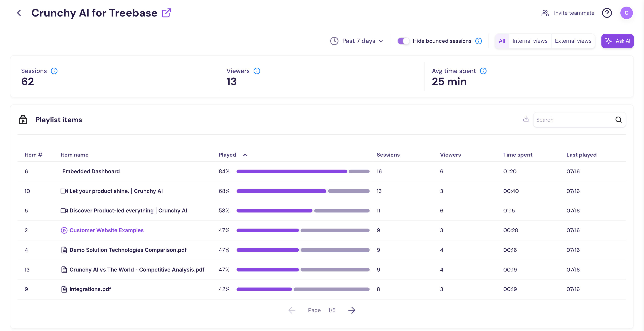This screenshot has height=331, width=644.
Task: Open the external link icon beside the title
Action: click(x=166, y=13)
